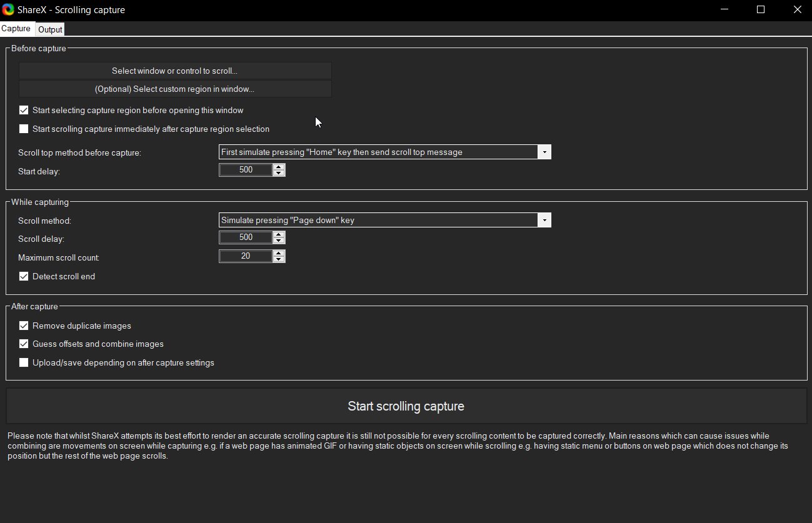Image resolution: width=812 pixels, height=523 pixels.
Task: Enable Start scrolling capture immediately checkbox
Action: pos(24,129)
